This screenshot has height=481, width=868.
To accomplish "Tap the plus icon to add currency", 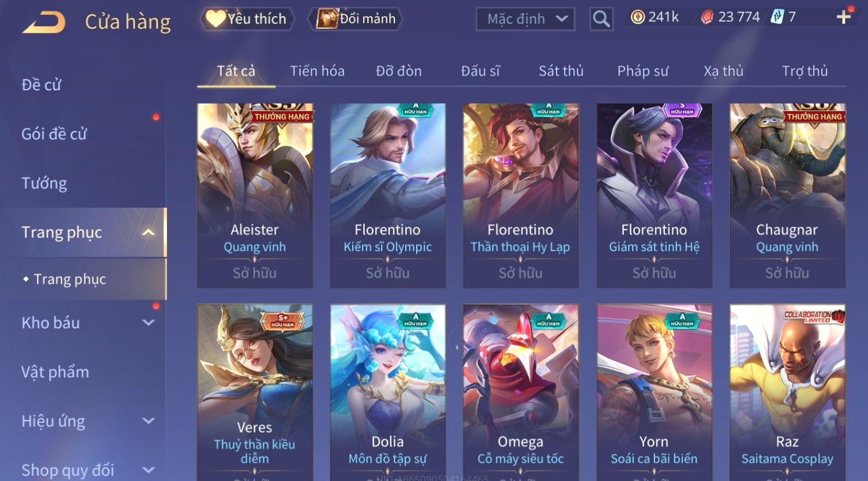I will (x=844, y=17).
